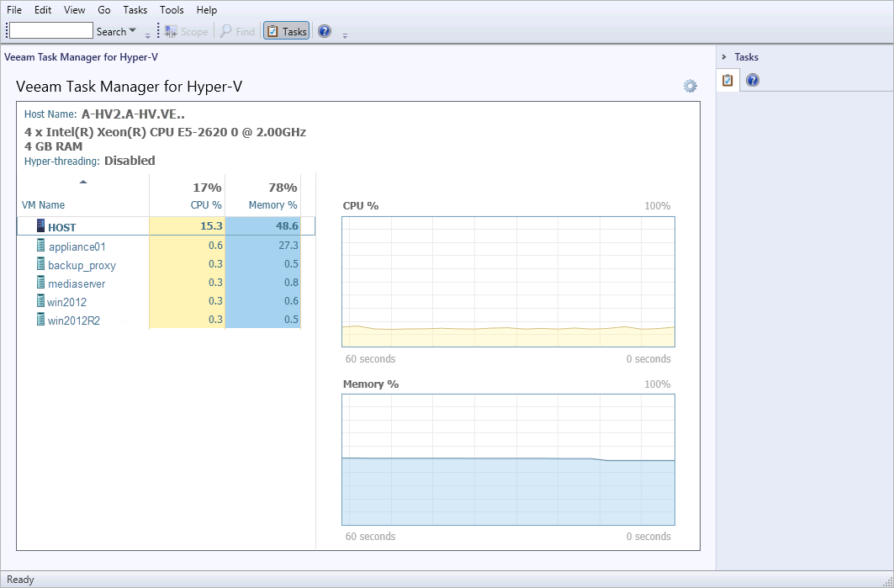Sort by Memory % column header
Image resolution: width=894 pixels, height=588 pixels.
(x=272, y=204)
